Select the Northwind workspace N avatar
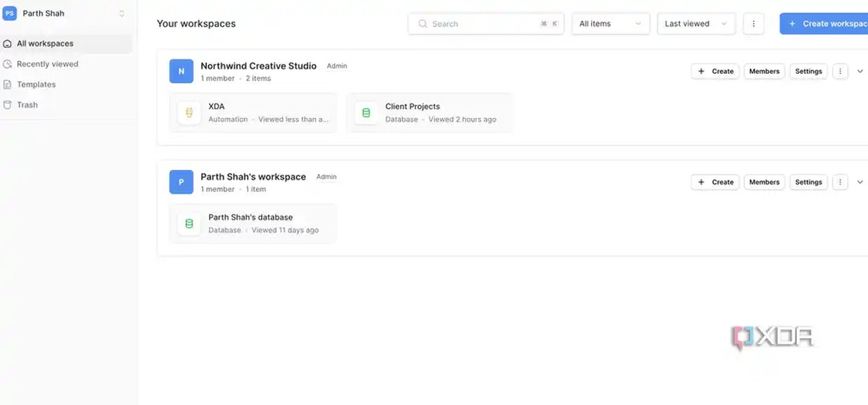 181,71
